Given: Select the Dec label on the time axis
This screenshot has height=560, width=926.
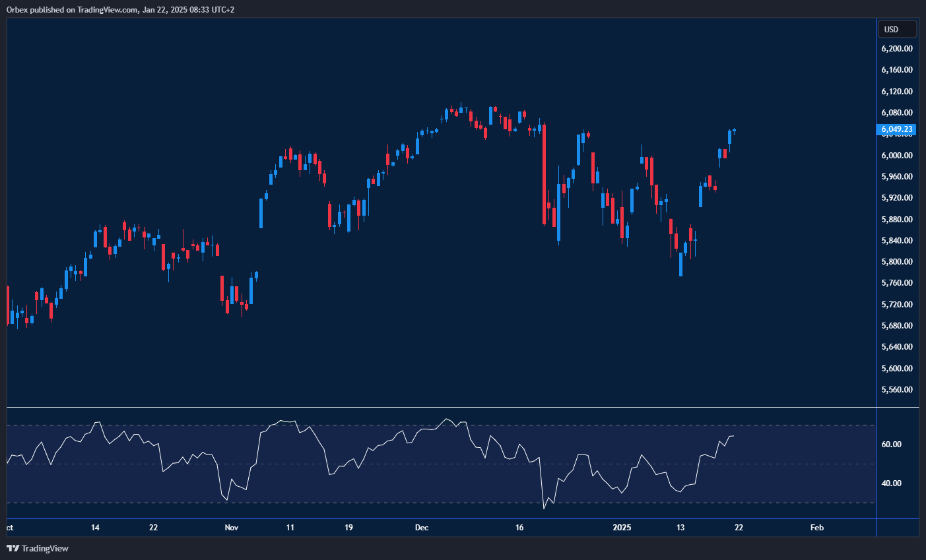Looking at the screenshot, I should [x=422, y=528].
